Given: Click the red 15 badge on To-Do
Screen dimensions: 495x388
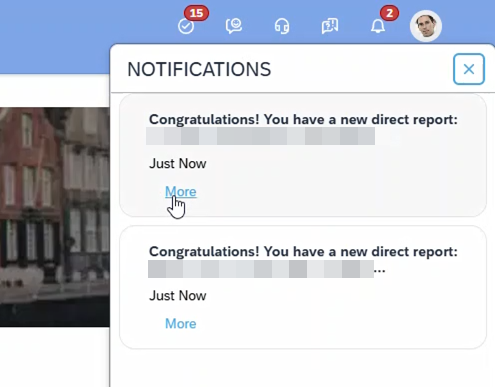Looking at the screenshot, I should (196, 13).
